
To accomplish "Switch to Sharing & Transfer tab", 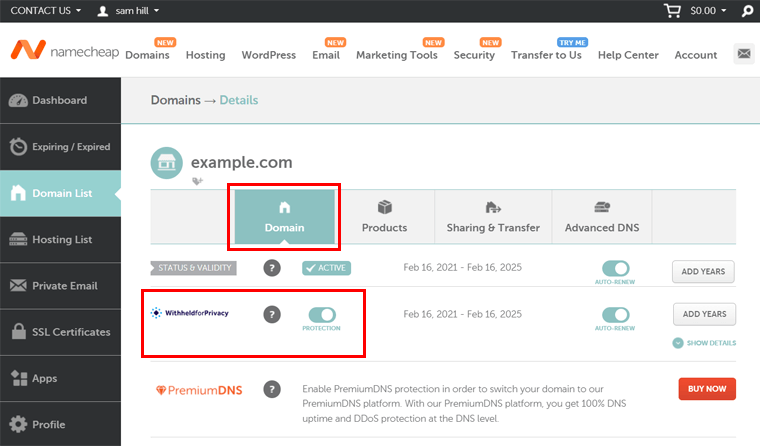I will [x=493, y=217].
